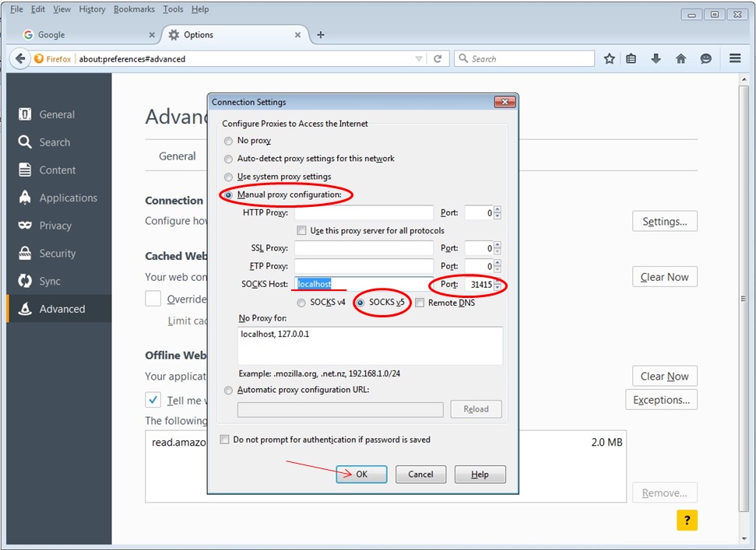
Task: Click the Home icon in the toolbar
Action: pos(680,58)
